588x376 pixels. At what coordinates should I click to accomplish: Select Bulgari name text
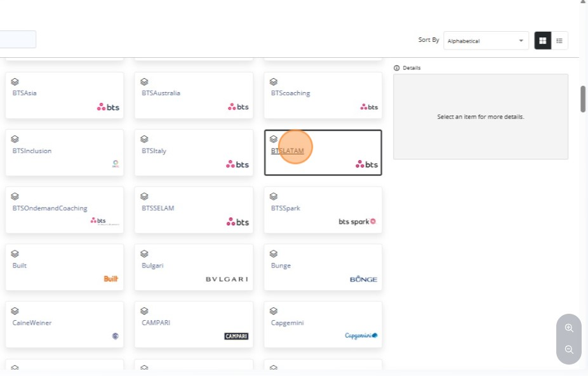point(152,265)
